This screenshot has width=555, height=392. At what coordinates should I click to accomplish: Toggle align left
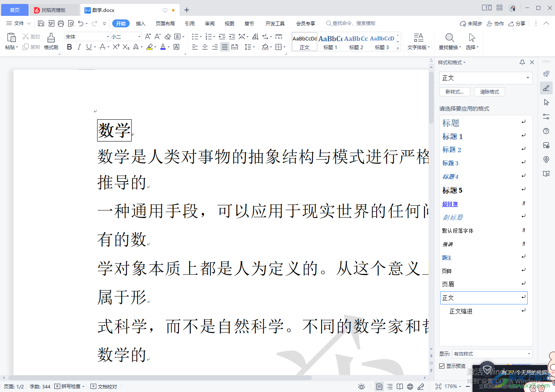195,47
